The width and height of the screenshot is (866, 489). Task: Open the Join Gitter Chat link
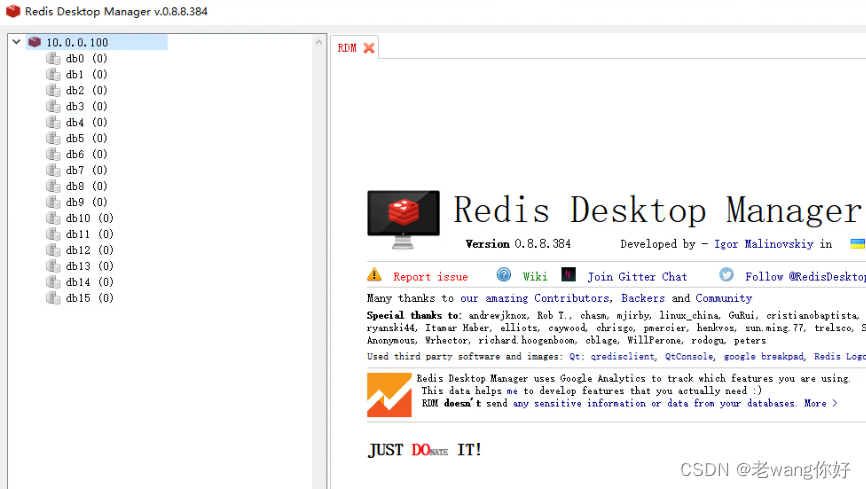(637, 277)
